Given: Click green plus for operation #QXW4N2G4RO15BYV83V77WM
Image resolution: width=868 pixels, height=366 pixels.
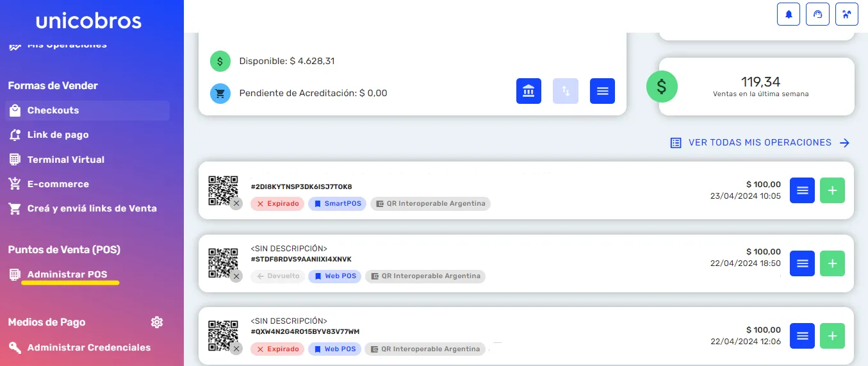Looking at the screenshot, I should pyautogui.click(x=833, y=336).
